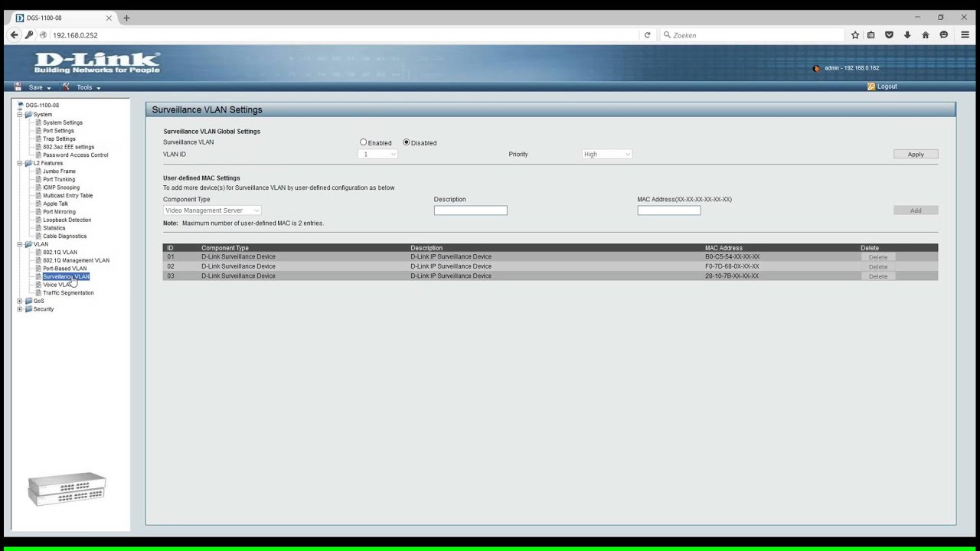980x551 pixels.
Task: Click the Firefox back arrow button
Action: pyautogui.click(x=14, y=35)
